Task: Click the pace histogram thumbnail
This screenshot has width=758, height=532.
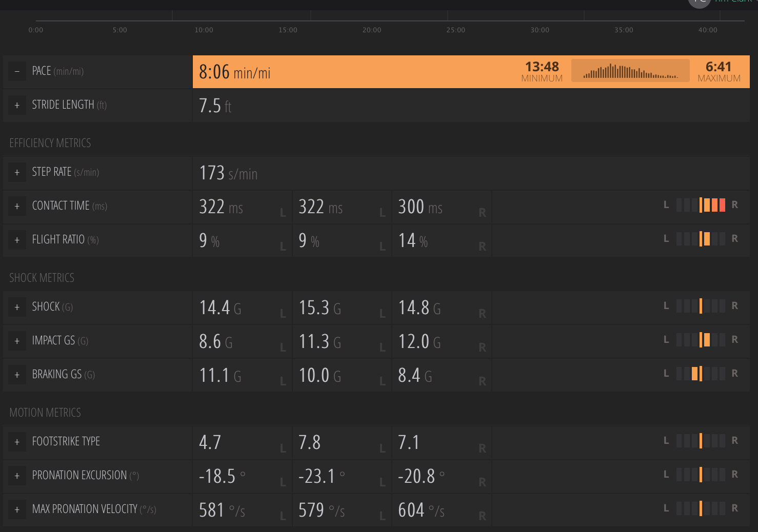Action: click(630, 71)
